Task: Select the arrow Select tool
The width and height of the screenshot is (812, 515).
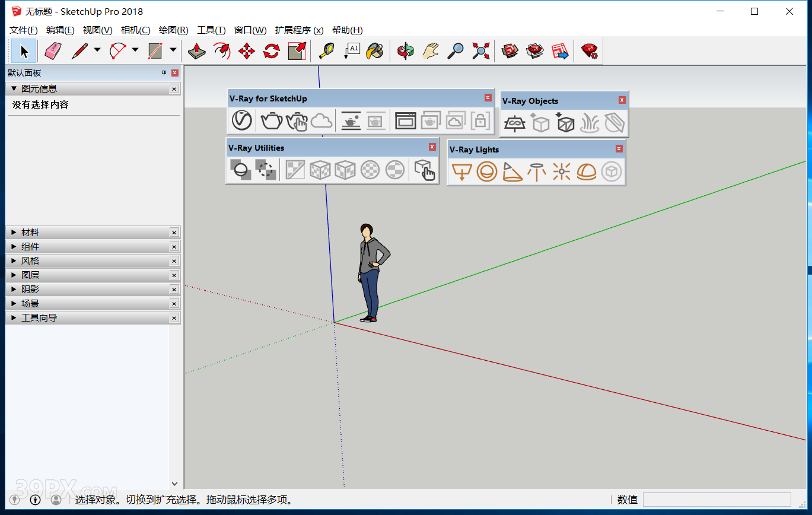Action: (24, 51)
